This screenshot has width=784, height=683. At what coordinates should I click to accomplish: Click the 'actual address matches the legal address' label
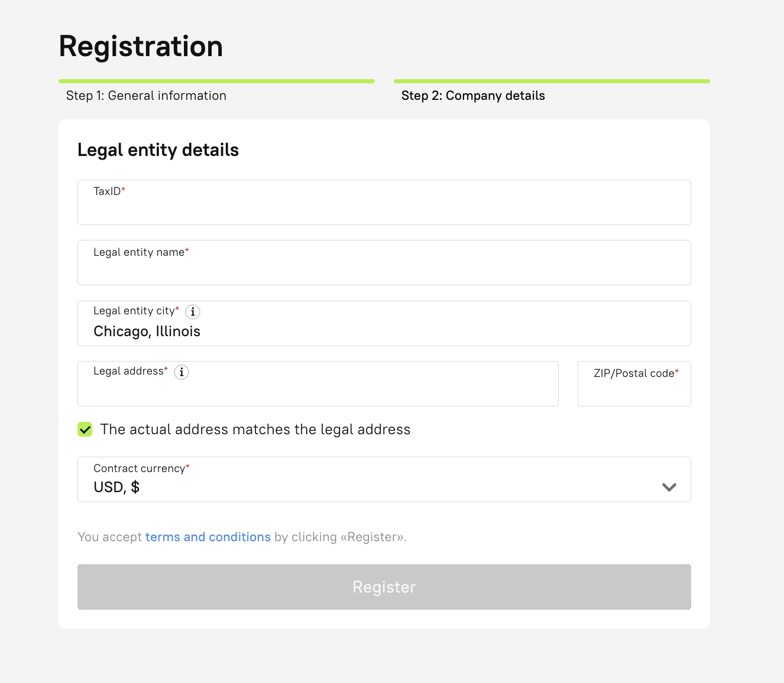click(x=255, y=430)
